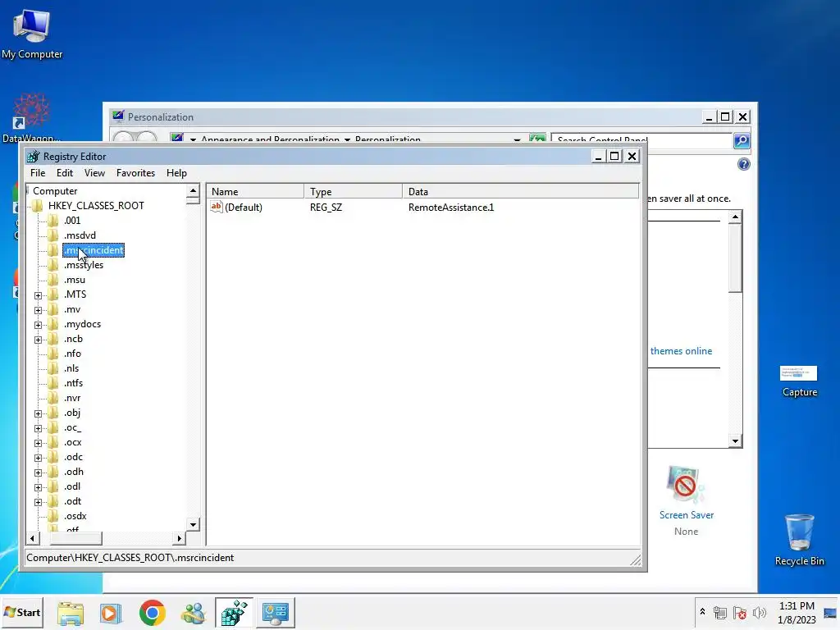Expand the .odc registry key
This screenshot has width=840, height=630.
tap(38, 458)
